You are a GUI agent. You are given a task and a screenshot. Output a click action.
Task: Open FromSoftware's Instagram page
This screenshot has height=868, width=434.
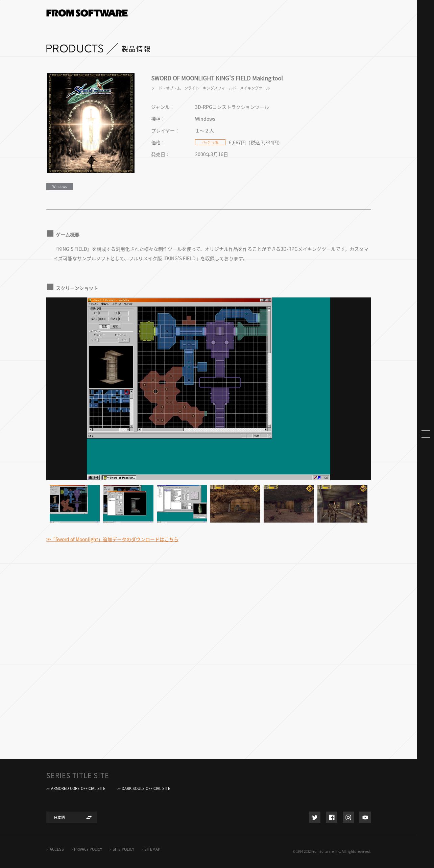348,817
